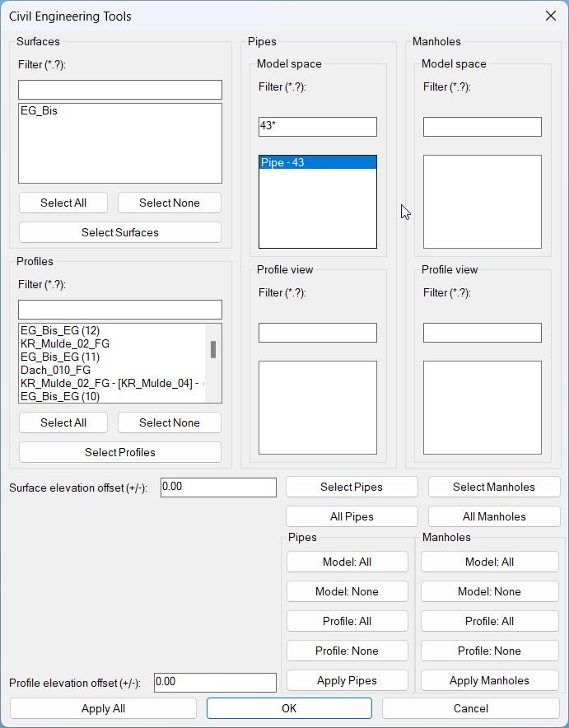569x728 pixels.
Task: Click the Profiles filter input field
Action: pyautogui.click(x=120, y=310)
